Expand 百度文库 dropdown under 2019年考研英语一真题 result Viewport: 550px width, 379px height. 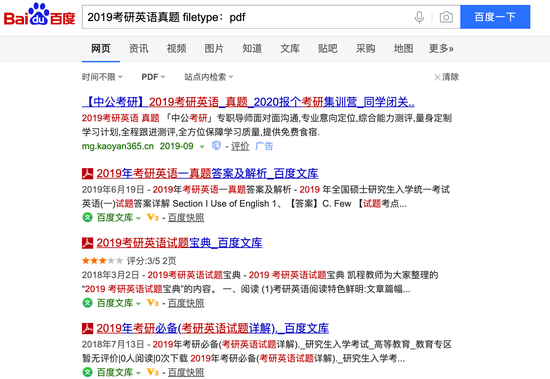click(139, 218)
